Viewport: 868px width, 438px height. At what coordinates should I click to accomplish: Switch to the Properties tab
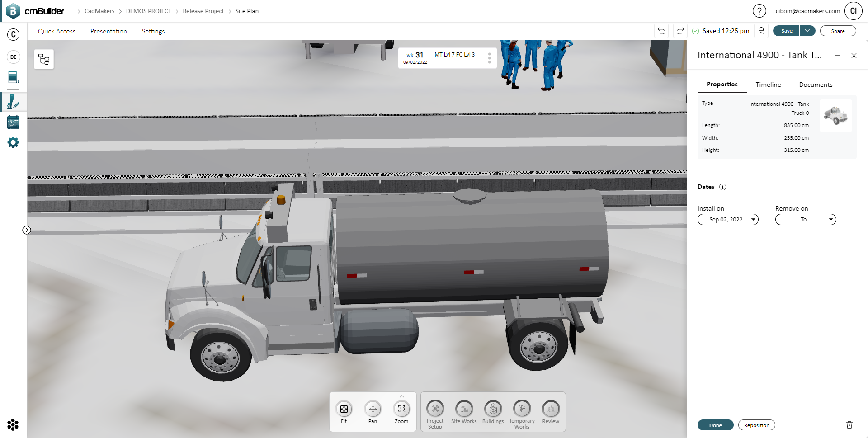point(722,85)
